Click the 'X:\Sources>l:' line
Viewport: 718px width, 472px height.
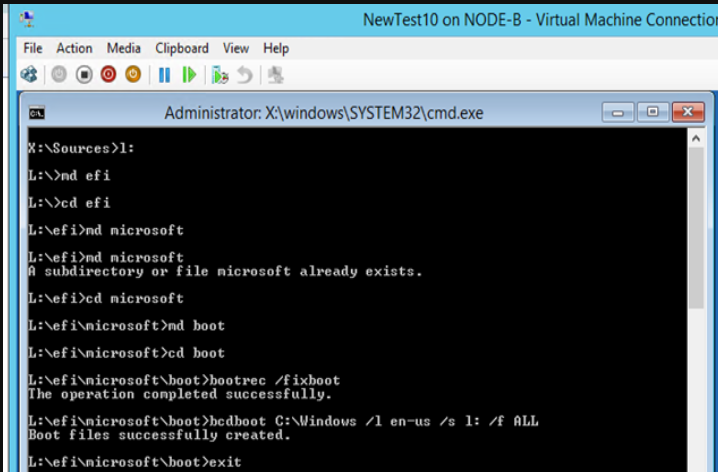[81, 148]
